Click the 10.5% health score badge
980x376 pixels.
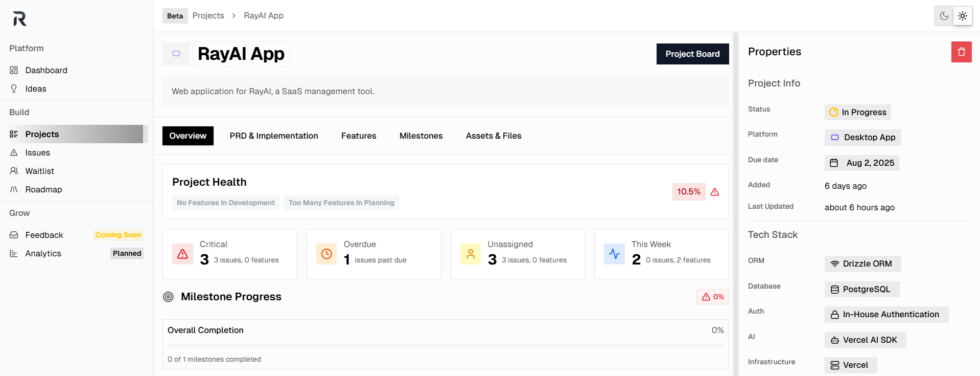[689, 192]
